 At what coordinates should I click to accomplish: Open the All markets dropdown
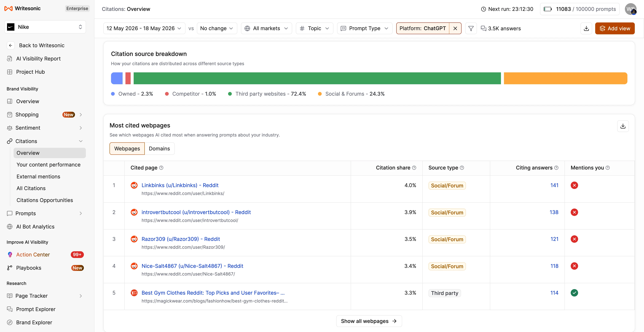[x=266, y=28]
